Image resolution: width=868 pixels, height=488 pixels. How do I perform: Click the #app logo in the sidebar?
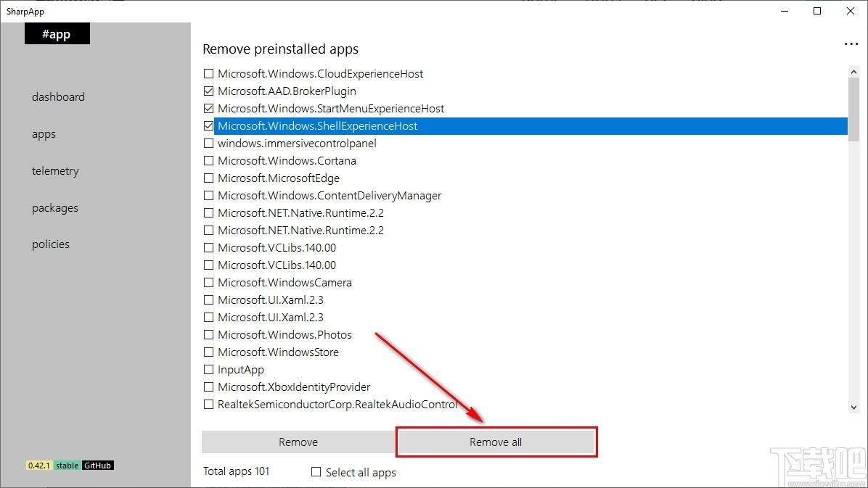(x=57, y=34)
